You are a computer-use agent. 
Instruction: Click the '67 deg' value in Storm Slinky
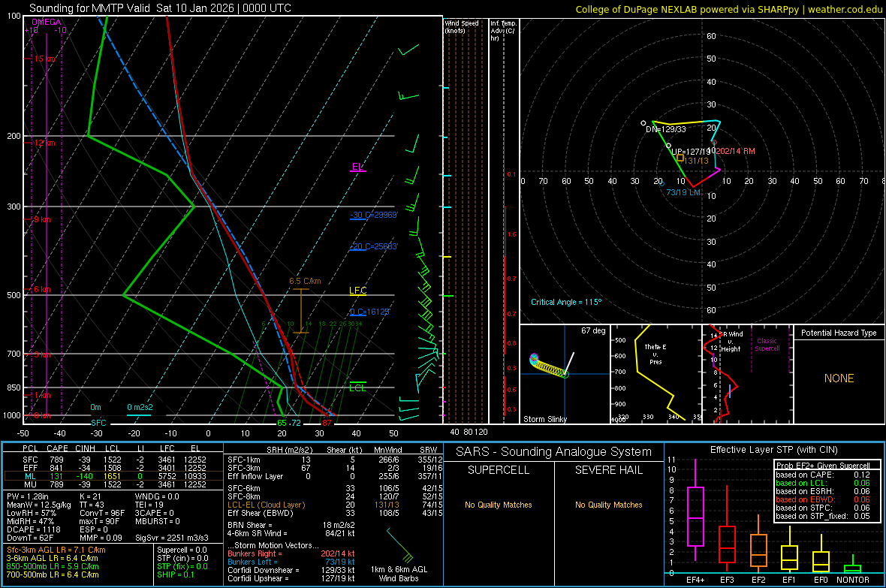tap(593, 330)
